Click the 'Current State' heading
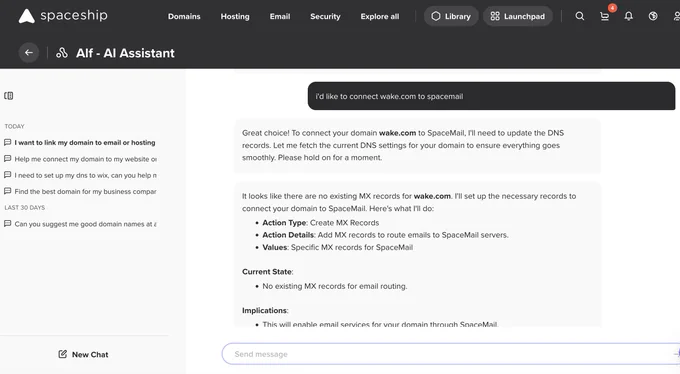The height and width of the screenshot is (374, 680). [x=268, y=272]
